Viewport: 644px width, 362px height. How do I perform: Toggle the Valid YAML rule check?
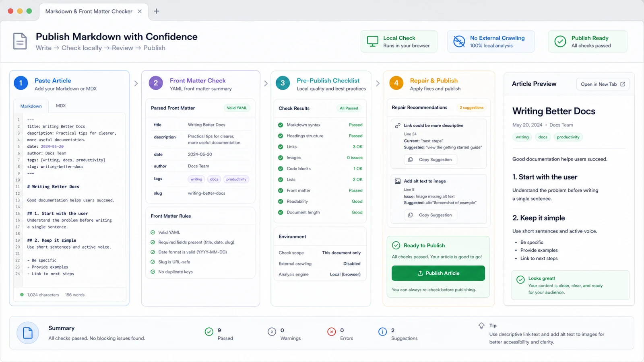[153, 232]
